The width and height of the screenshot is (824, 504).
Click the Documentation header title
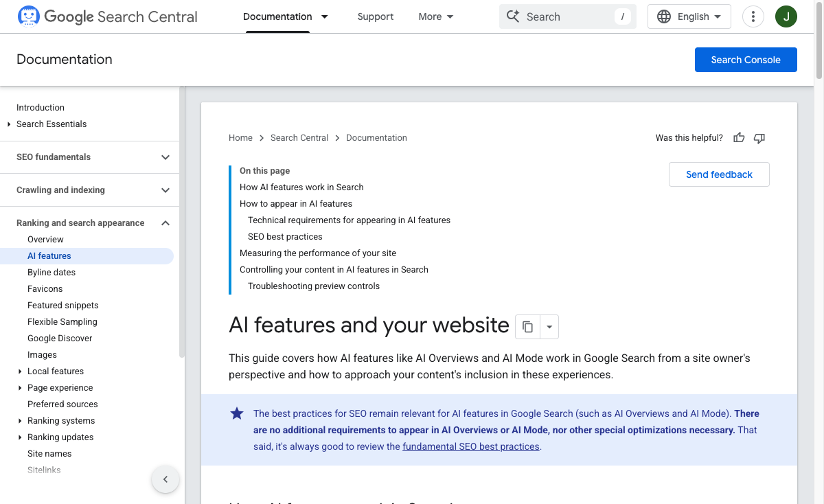click(x=65, y=60)
